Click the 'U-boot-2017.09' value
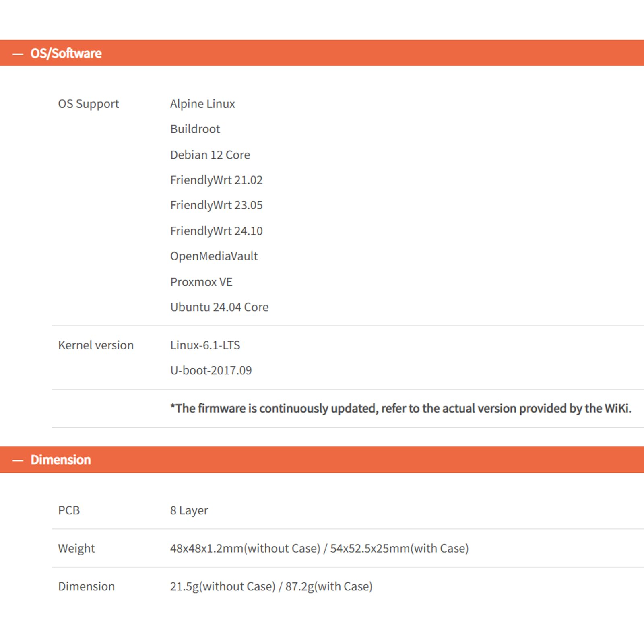644x644 pixels. pos(211,370)
